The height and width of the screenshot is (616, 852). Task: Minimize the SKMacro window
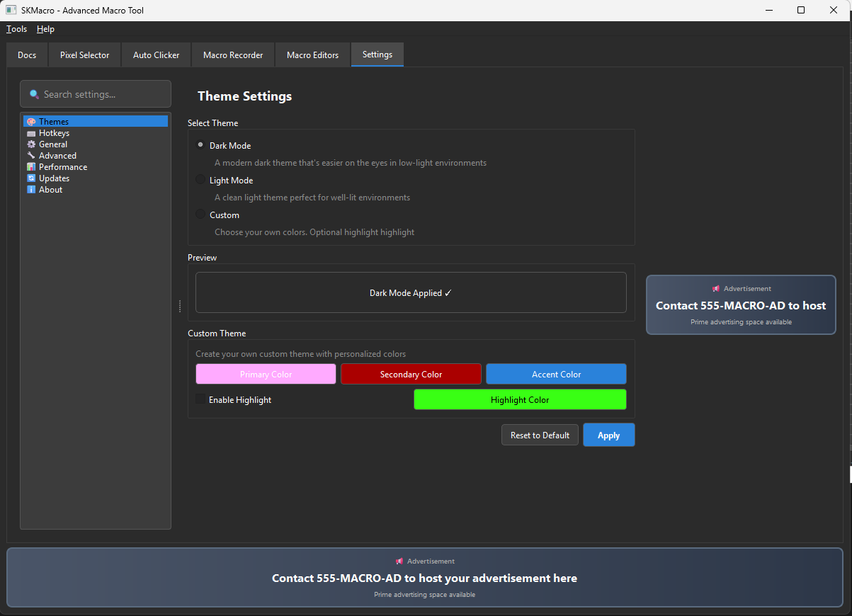pos(768,10)
